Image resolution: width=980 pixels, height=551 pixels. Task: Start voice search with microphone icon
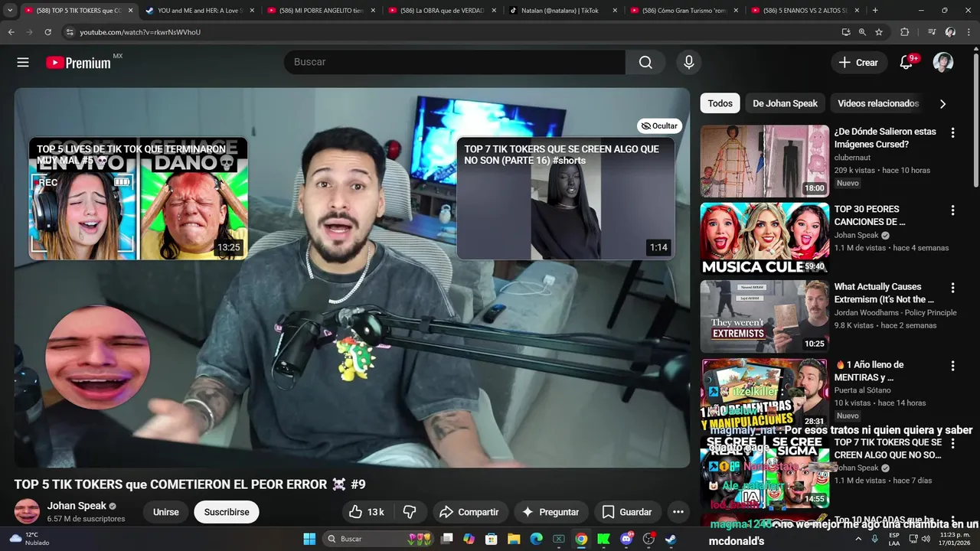(x=689, y=63)
